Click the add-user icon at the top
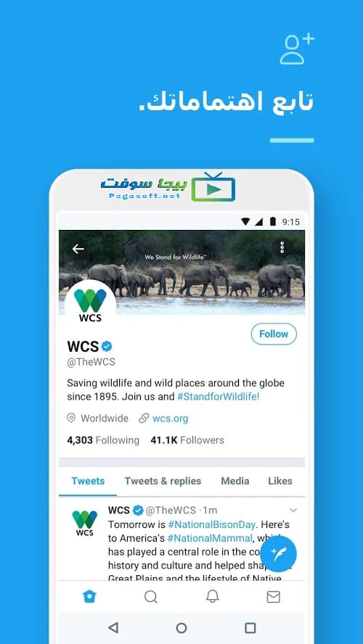The height and width of the screenshot is (644, 363). (x=297, y=49)
